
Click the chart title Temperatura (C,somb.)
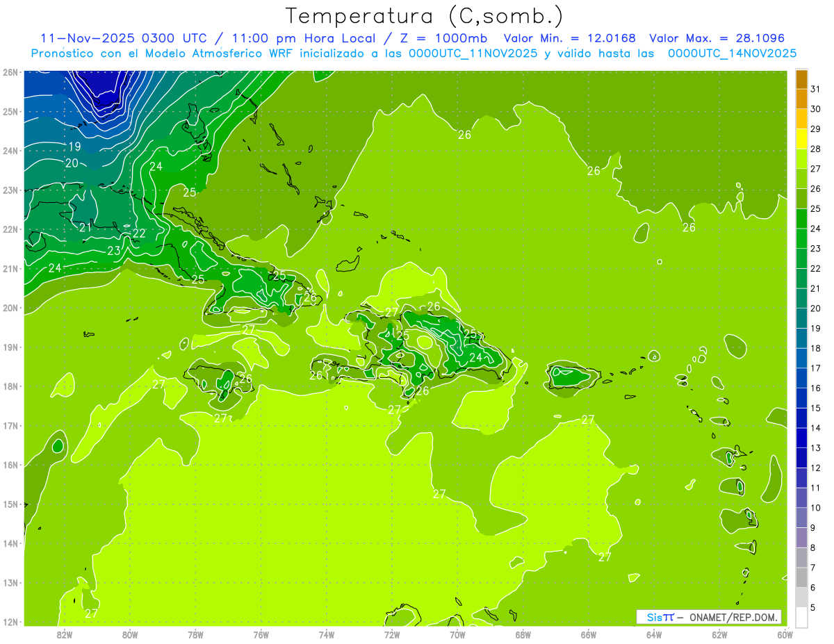point(425,16)
